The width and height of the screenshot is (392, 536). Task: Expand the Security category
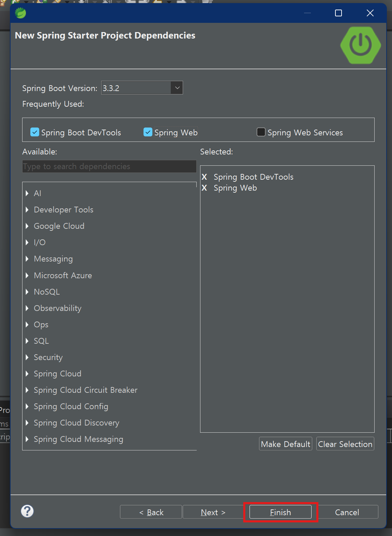27,357
